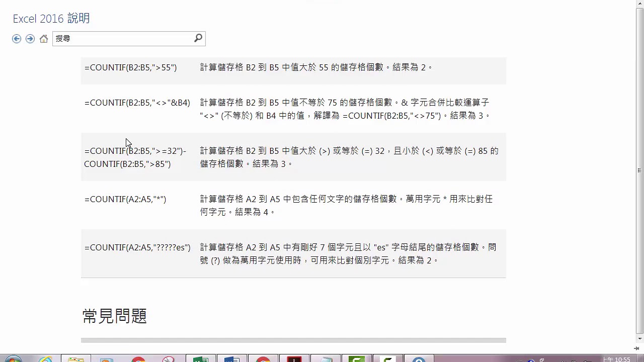Select formula =COUNTIF(A2:A5,"?????es")
Screen dimensions: 644x362
tap(137, 247)
